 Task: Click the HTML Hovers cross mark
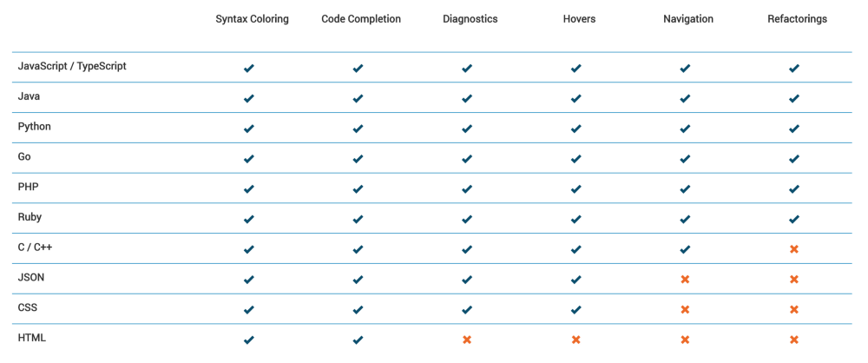point(575,340)
